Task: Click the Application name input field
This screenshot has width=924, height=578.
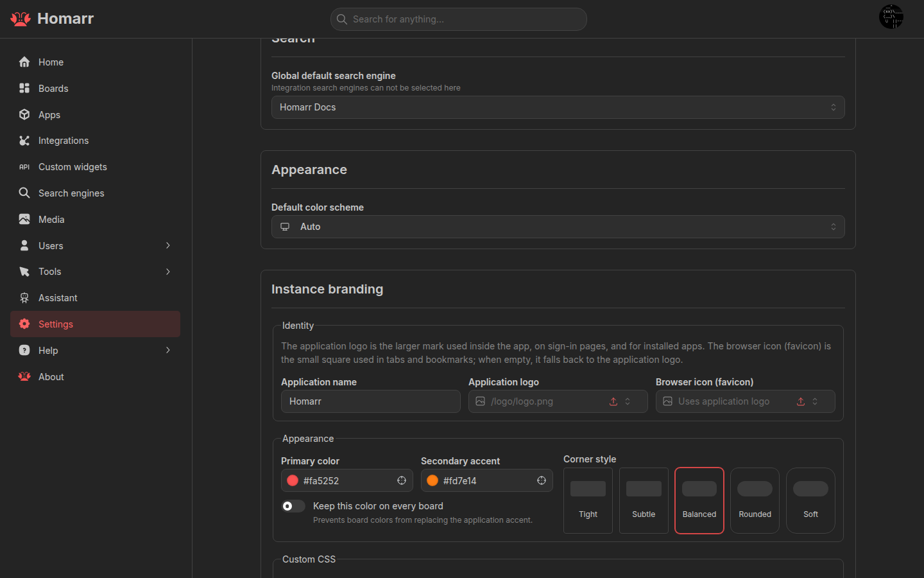Action: (x=371, y=401)
